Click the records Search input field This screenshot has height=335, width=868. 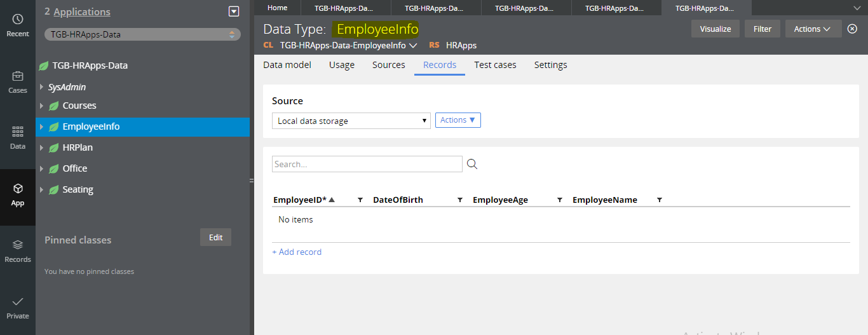(x=367, y=164)
